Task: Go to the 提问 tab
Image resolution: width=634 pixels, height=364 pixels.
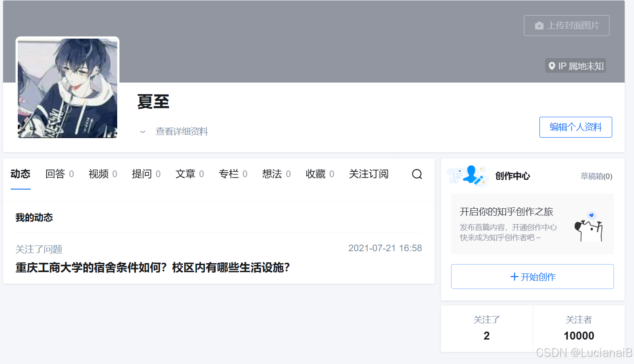Action: 146,174
